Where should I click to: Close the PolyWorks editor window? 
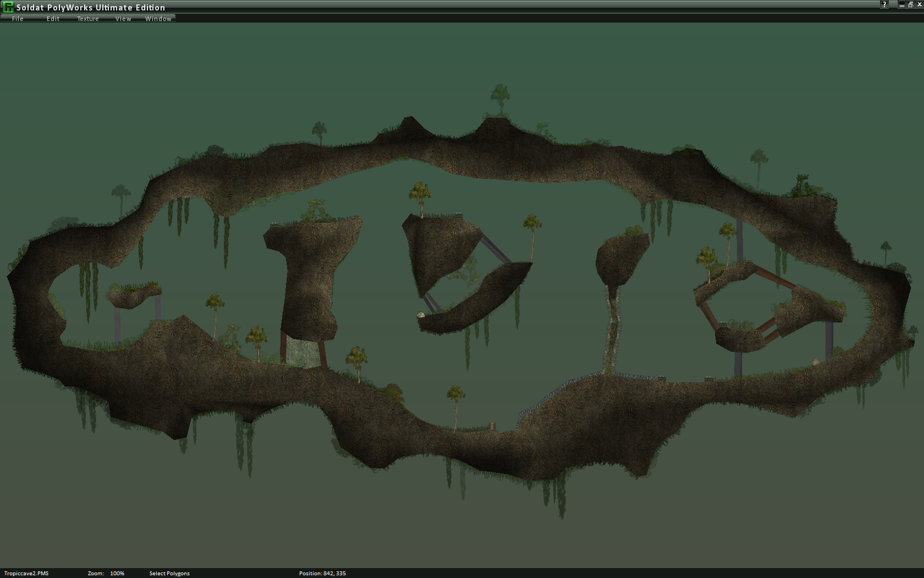(919, 4)
